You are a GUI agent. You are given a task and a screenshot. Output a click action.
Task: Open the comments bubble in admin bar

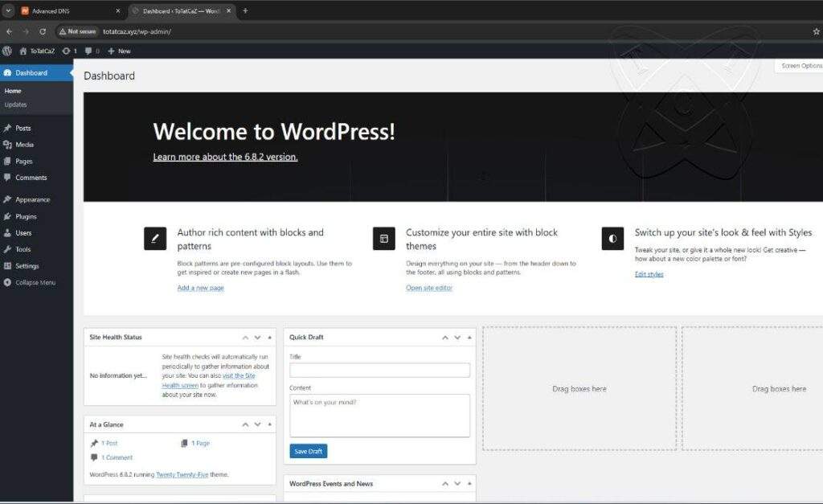88,51
